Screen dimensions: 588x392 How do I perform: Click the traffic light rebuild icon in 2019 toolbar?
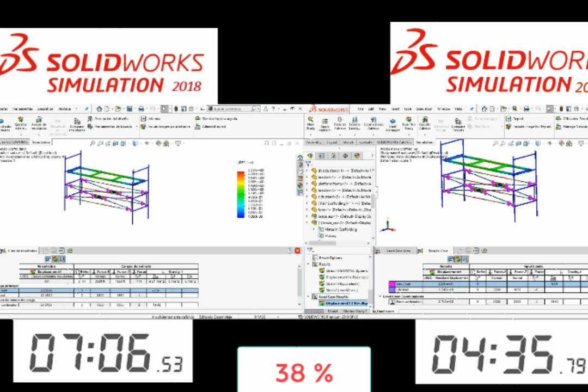(x=561, y=109)
